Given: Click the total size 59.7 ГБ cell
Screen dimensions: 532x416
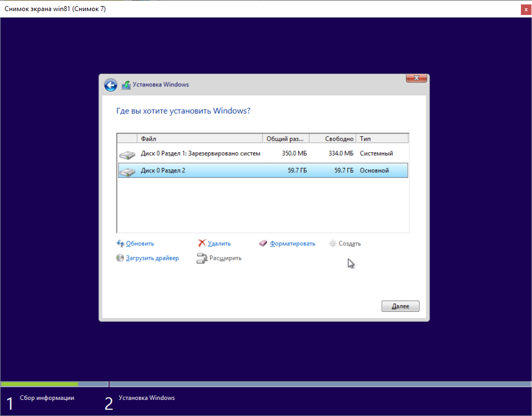Looking at the screenshot, I should pos(297,171).
